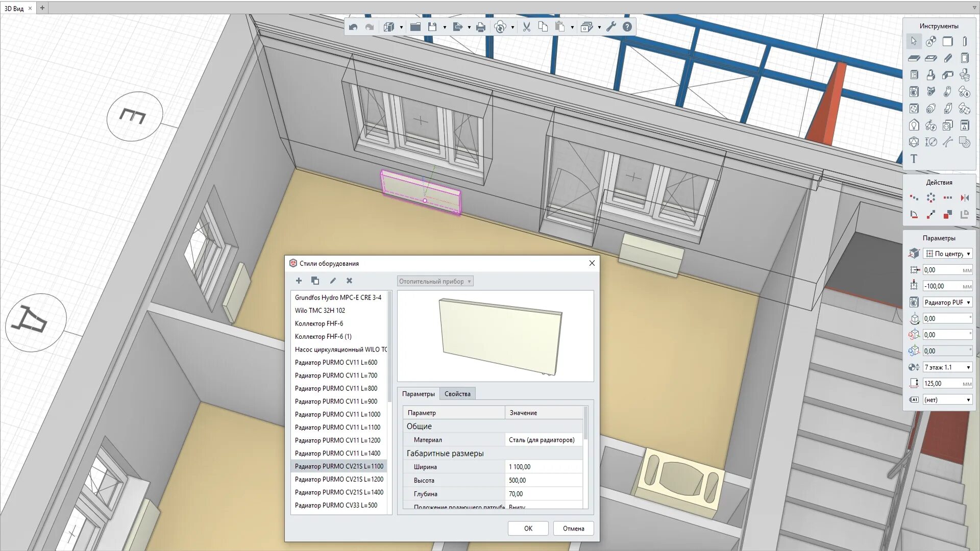Screen dimensions: 980x551
Task: Edit style with the pencil icon
Action: tap(333, 281)
